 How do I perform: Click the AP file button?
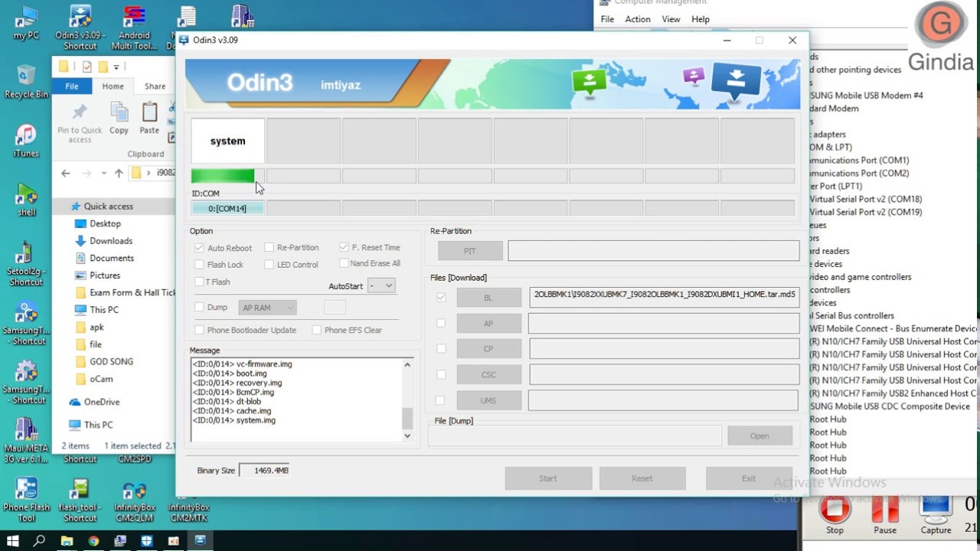[488, 324]
